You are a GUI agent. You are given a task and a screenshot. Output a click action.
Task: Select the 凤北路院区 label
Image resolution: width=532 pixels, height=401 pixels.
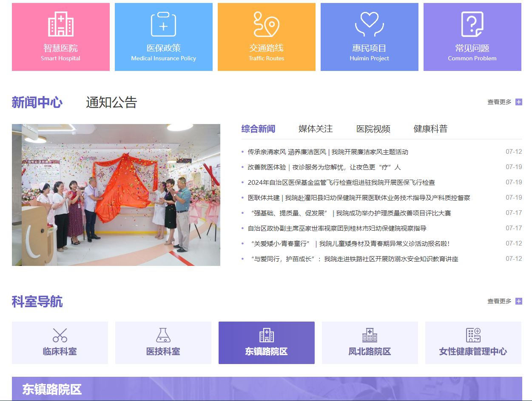[x=370, y=352]
